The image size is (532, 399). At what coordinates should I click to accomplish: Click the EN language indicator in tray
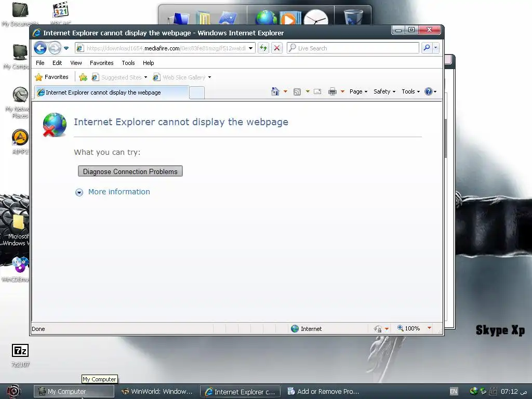453,391
